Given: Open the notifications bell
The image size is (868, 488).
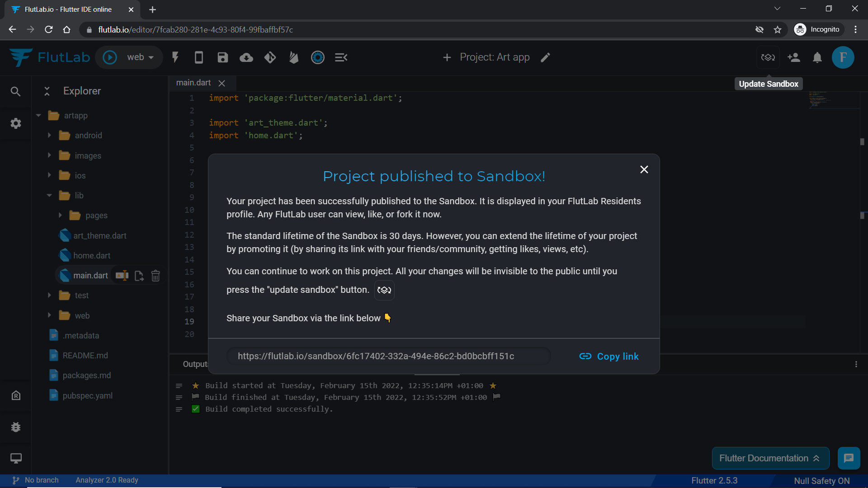Looking at the screenshot, I should [817, 57].
